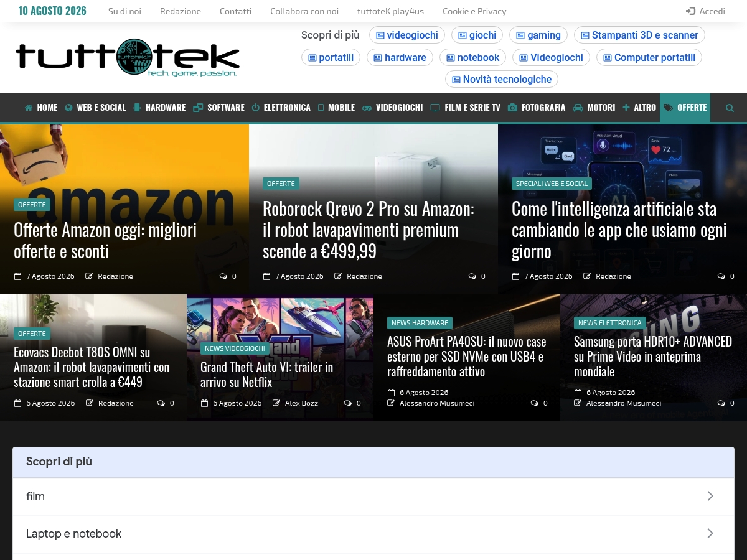Open Samsung HDR10+ ADVANCED article headline
747x560 pixels.
(x=653, y=357)
